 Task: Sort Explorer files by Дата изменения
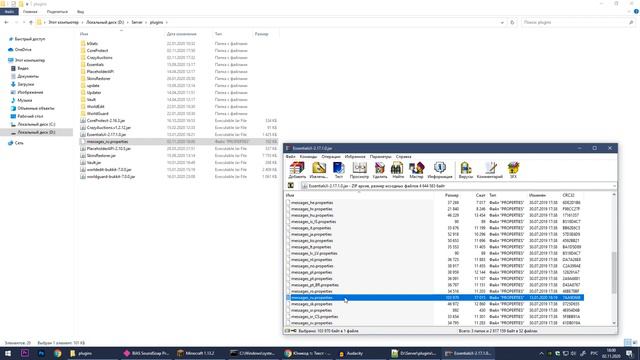click(x=181, y=34)
